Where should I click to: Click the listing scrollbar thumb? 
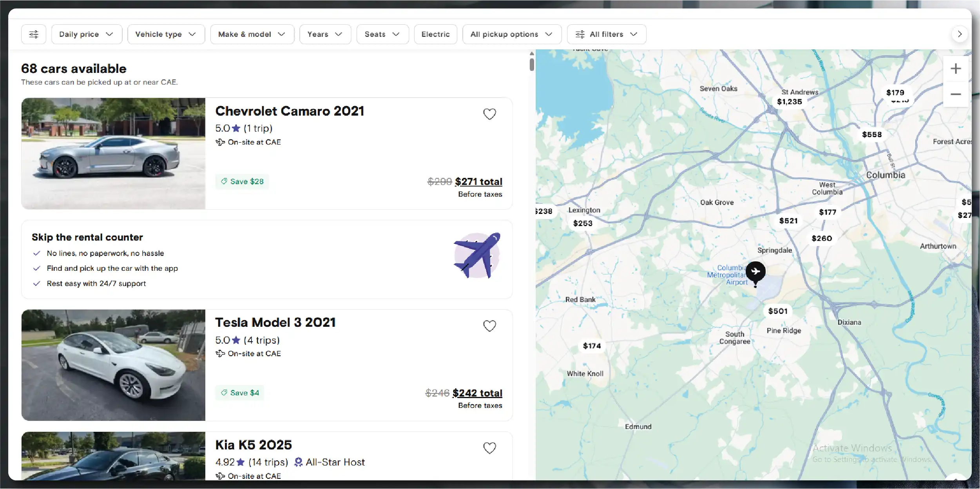pyautogui.click(x=532, y=64)
